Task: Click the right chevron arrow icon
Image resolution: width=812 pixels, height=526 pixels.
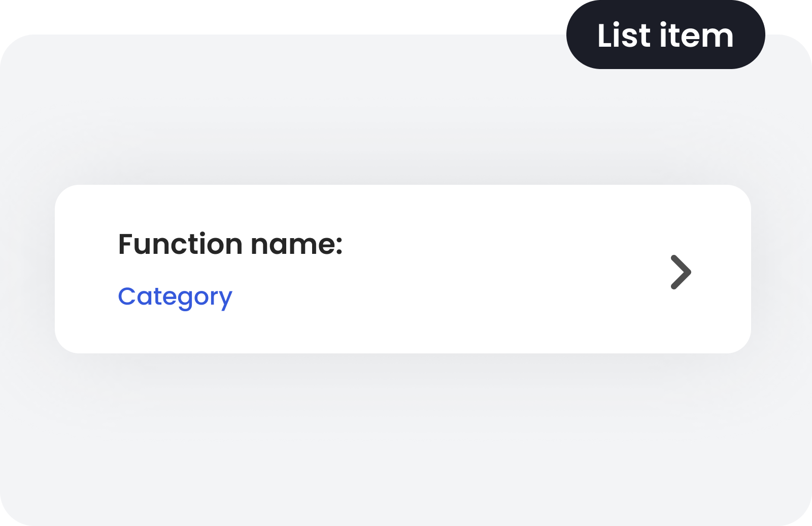Action: click(681, 272)
